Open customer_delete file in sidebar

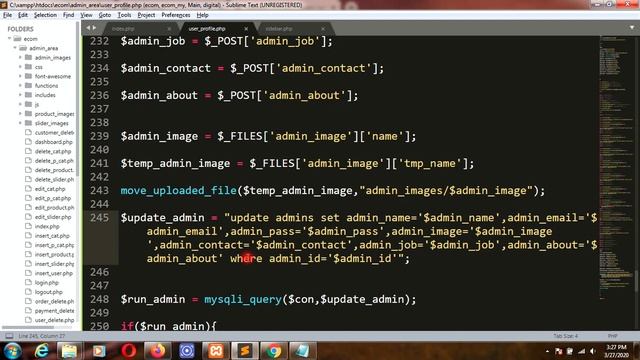[54, 133]
